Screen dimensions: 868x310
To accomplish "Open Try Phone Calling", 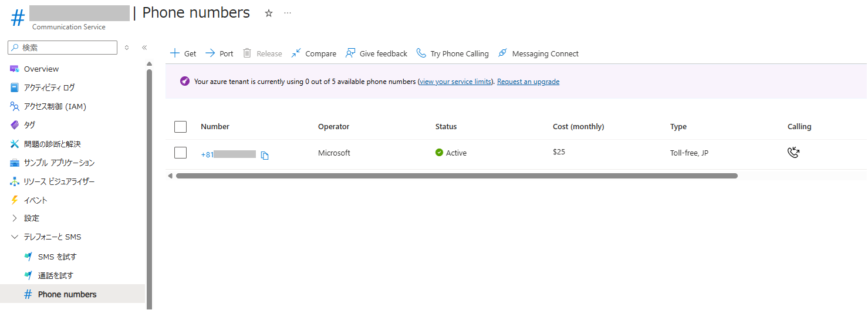I will (452, 53).
